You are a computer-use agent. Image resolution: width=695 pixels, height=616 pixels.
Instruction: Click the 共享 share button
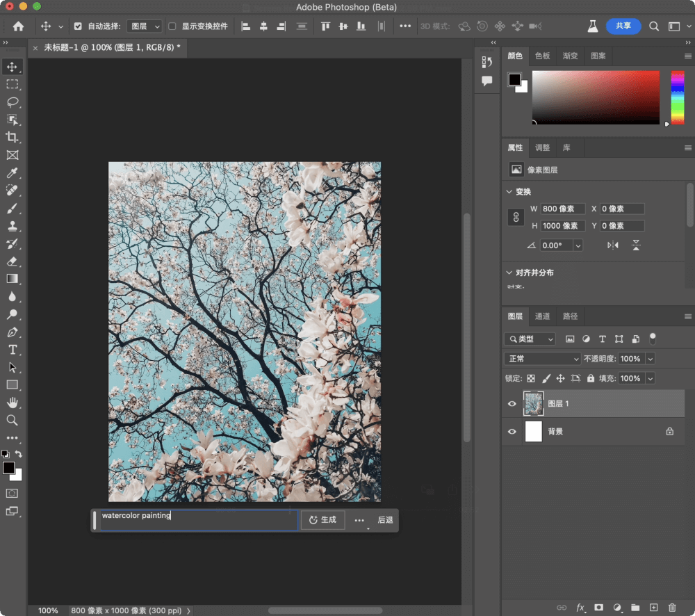tap(623, 26)
